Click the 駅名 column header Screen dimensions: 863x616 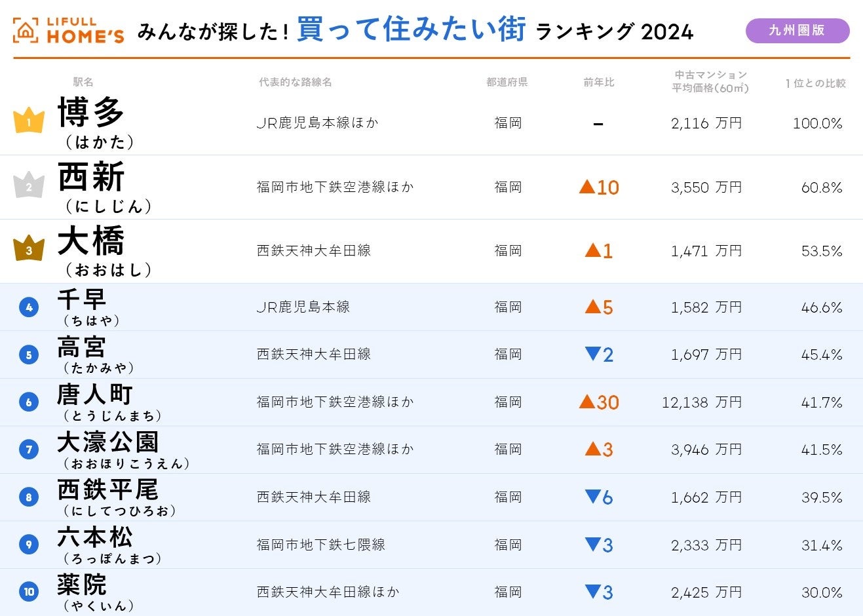[83, 82]
